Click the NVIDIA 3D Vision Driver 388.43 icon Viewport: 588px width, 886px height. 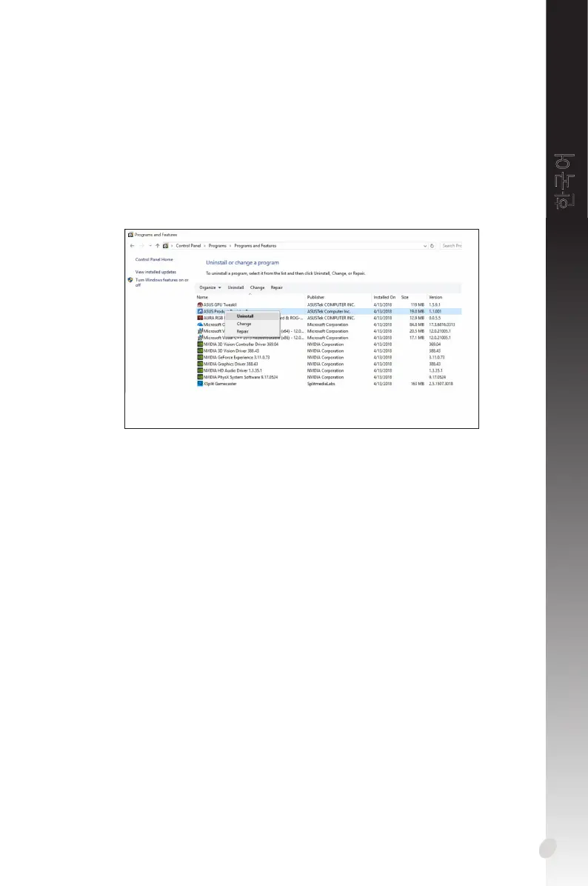[x=200, y=351]
